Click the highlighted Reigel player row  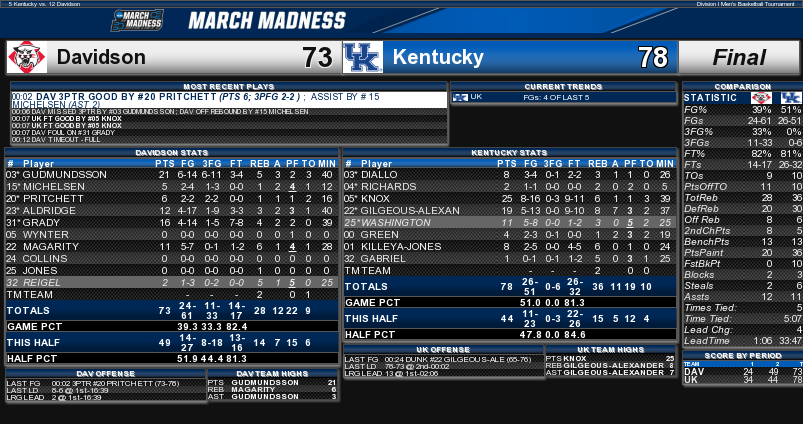[172, 282]
